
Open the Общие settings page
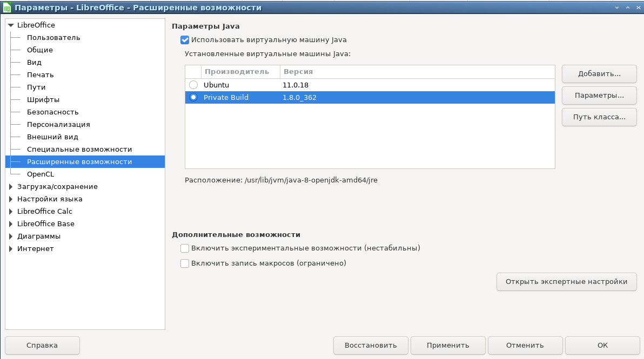(x=40, y=50)
